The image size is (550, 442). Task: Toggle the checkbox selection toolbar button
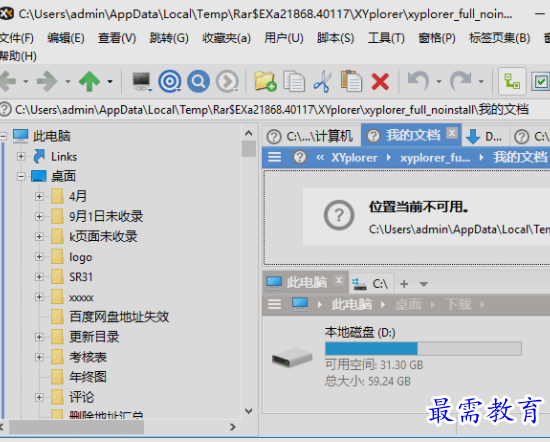pyautogui.click(x=540, y=81)
